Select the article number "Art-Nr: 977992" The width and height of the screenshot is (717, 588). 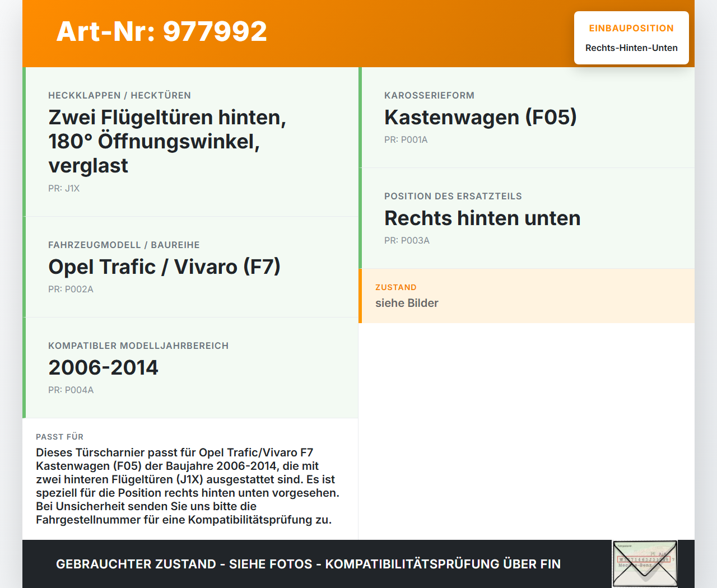[x=161, y=32]
